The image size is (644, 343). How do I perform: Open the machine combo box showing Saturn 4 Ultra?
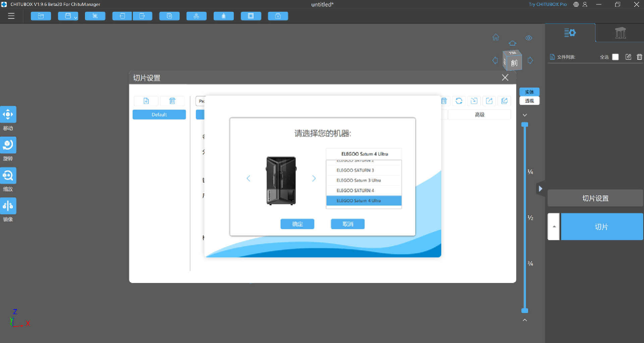pos(364,154)
